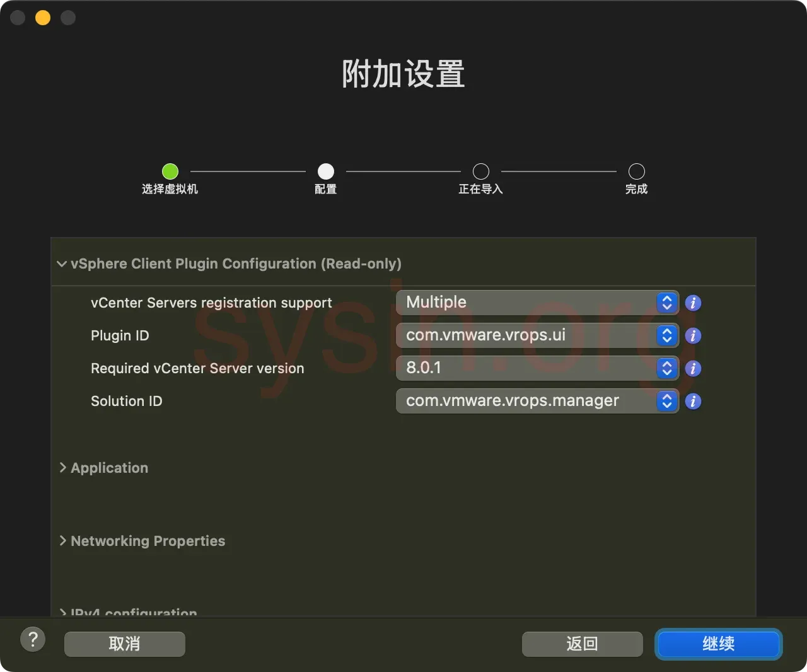Open the 8.0.1 version dropdown
807x672 pixels.
(x=537, y=368)
